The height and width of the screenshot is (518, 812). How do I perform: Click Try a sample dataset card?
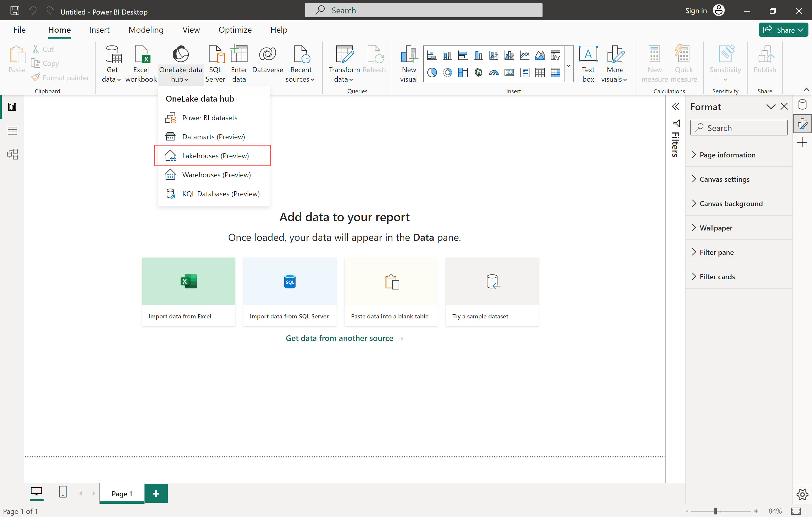click(x=492, y=292)
